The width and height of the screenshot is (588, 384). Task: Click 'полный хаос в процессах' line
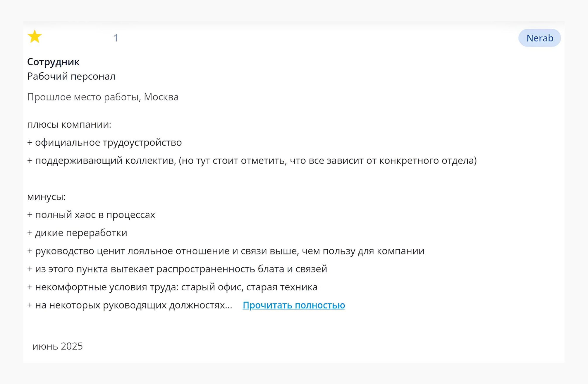point(91,215)
